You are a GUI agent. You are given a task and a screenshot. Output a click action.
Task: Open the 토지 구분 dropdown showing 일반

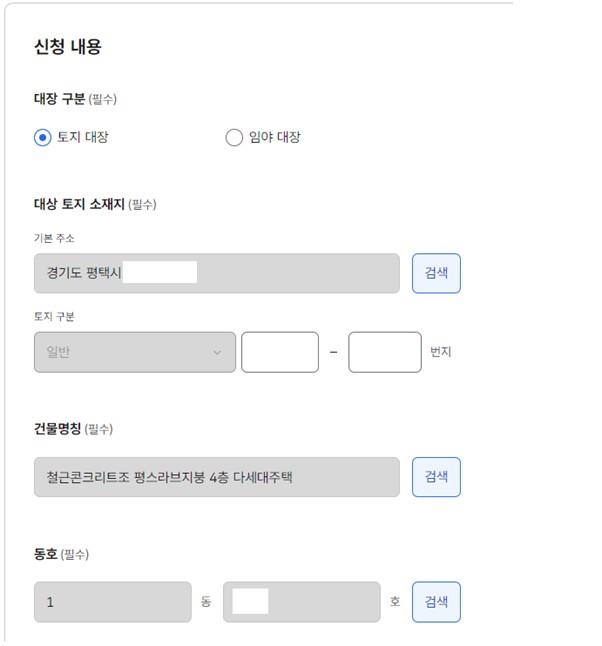[135, 352]
